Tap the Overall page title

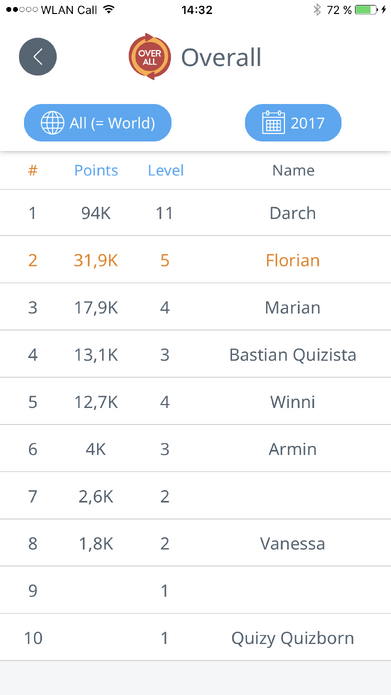tap(221, 58)
